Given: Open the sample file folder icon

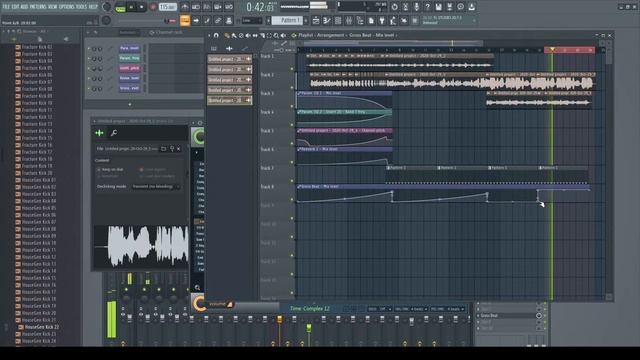Looking at the screenshot, I should coord(163,149).
